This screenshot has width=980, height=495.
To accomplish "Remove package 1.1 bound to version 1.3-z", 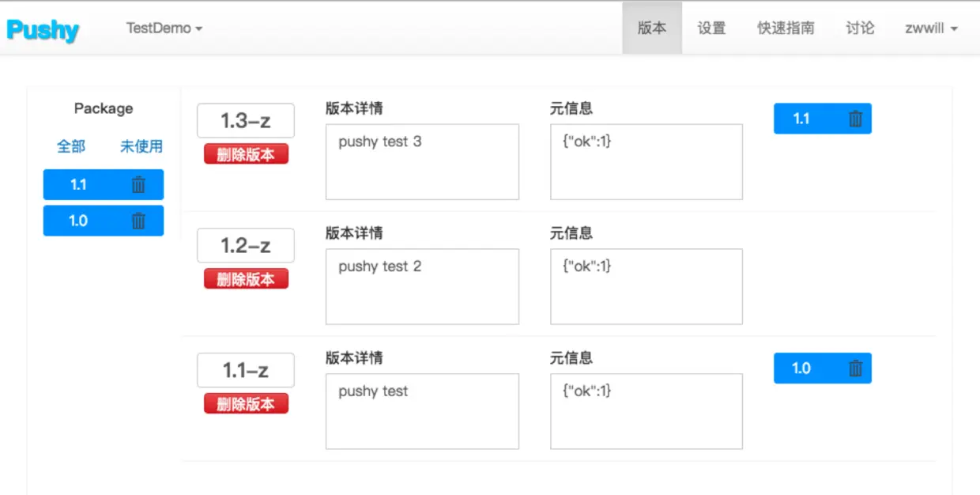I will [855, 119].
